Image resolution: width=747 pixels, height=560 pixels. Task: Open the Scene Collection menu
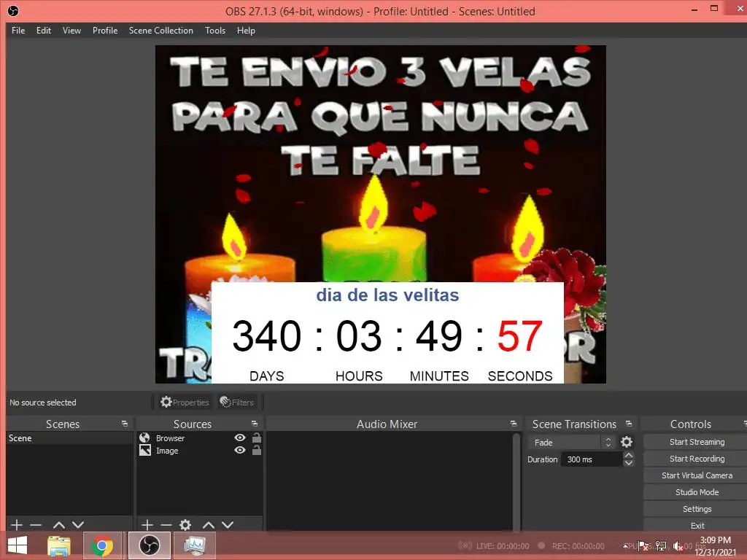(x=161, y=31)
